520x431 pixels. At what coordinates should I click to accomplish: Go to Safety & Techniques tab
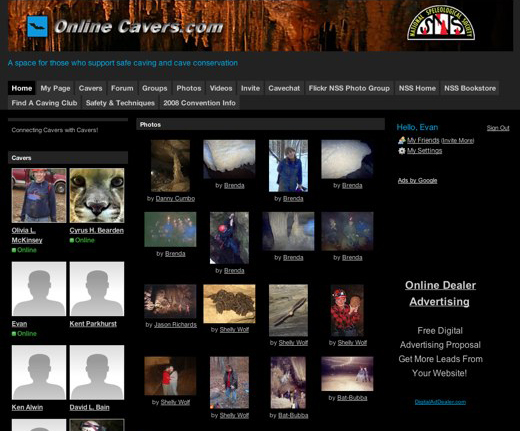120,103
